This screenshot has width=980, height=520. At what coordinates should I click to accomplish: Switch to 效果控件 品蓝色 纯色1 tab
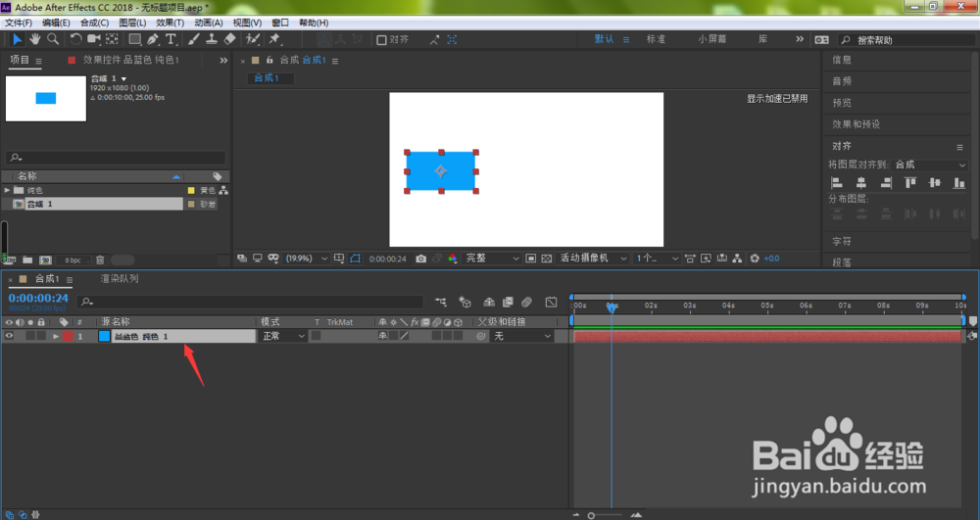pyautogui.click(x=130, y=60)
